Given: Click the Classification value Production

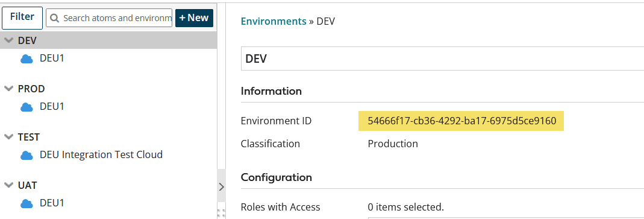Looking at the screenshot, I should 393,144.
